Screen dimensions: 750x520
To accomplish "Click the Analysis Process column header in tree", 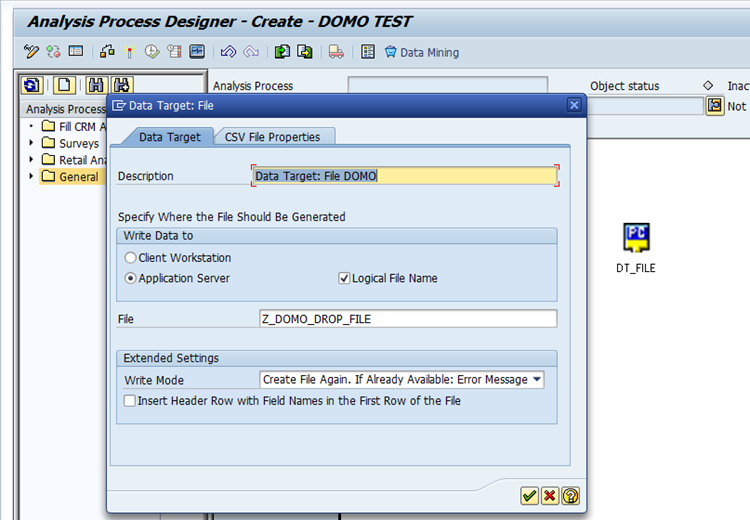I will pos(66,109).
